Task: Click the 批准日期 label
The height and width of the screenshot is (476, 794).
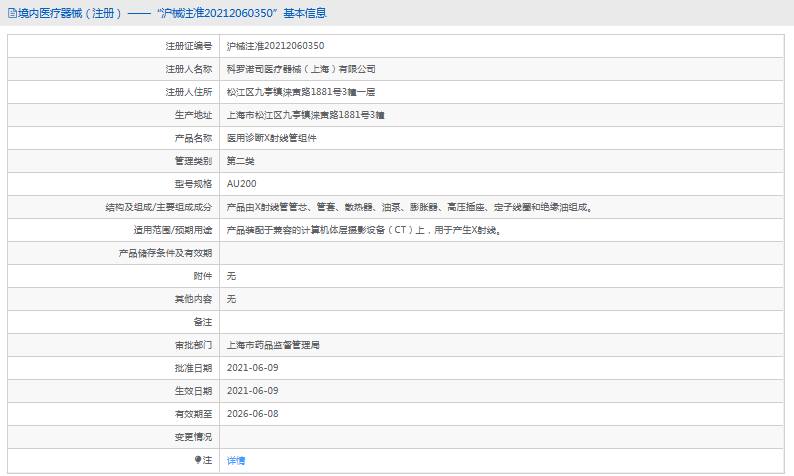Action: tap(193, 368)
